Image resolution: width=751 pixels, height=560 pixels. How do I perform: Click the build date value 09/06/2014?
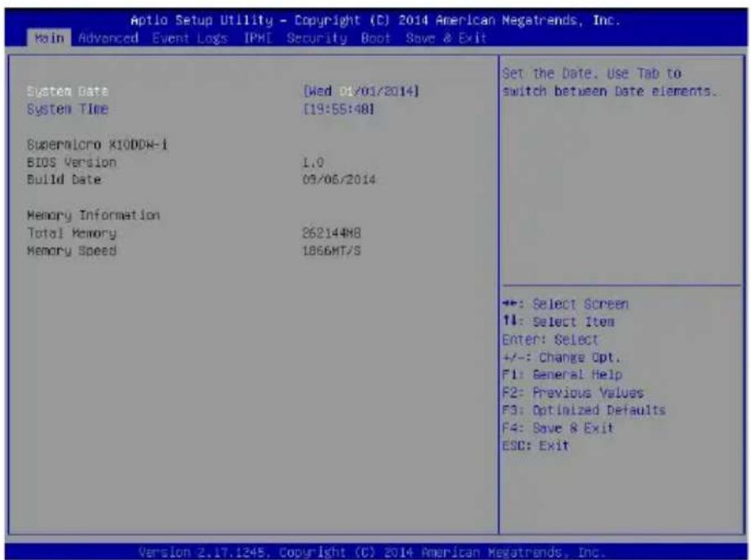339,180
